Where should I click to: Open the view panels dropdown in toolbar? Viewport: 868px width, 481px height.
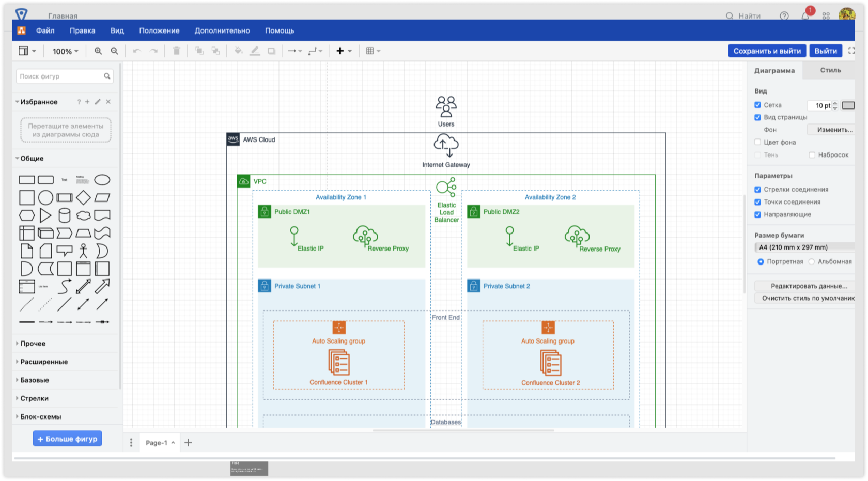27,51
